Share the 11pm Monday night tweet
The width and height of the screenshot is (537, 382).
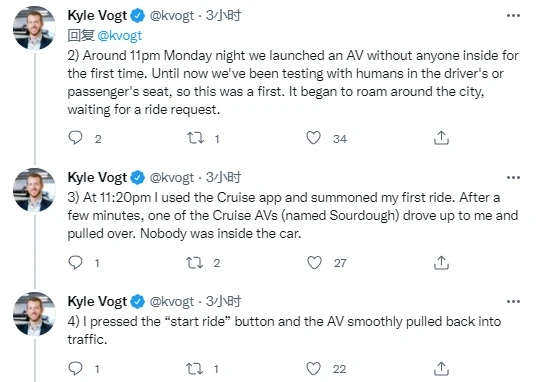pyautogui.click(x=441, y=138)
